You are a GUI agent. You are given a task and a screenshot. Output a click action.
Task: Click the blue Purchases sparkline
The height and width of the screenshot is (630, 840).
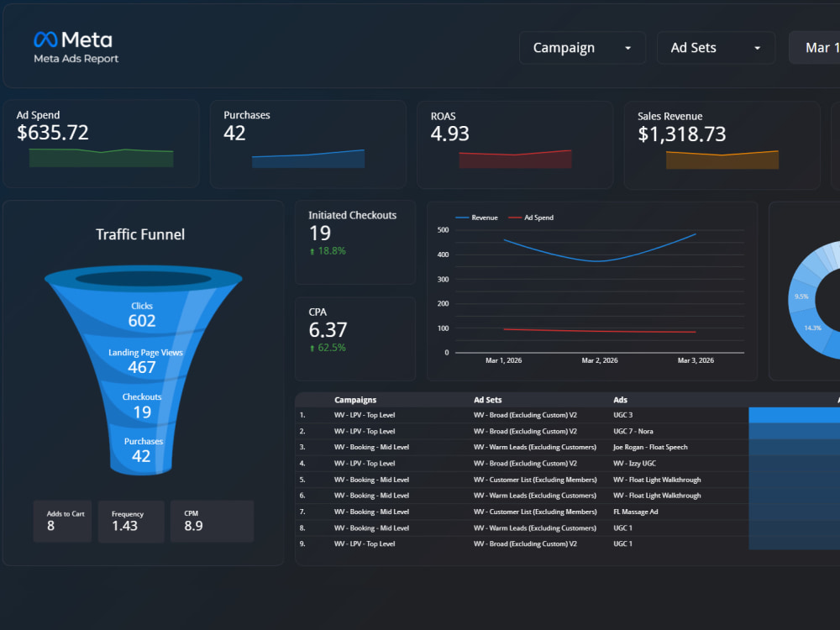[308, 159]
